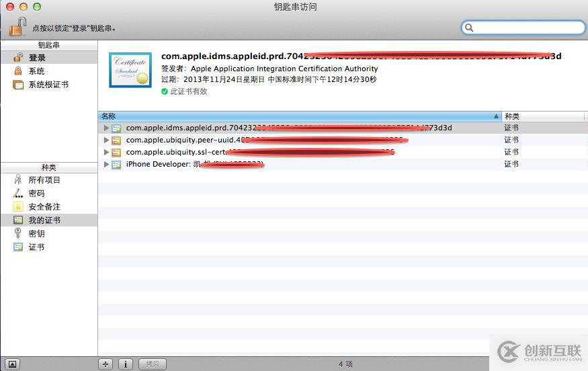Image resolution: width=588 pixels, height=371 pixels.
Task: Expand the com.apple.idms.appleid.prd certificate row
Action: (x=106, y=128)
